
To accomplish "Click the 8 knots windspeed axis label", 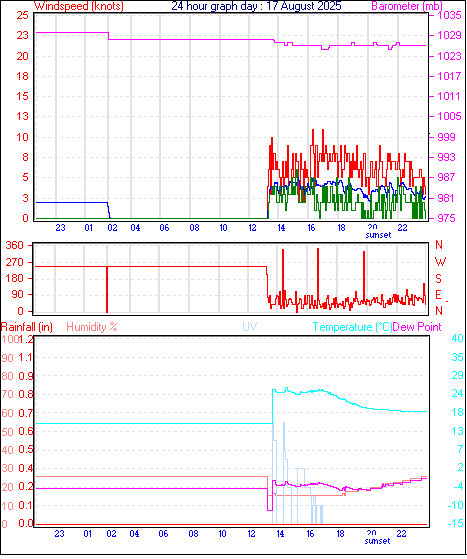I will 25,157.
